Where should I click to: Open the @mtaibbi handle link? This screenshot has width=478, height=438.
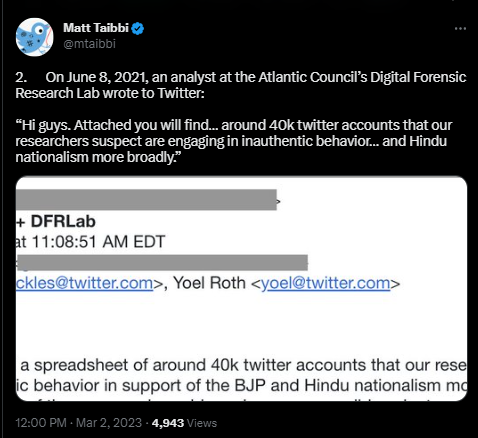pyautogui.click(x=89, y=44)
